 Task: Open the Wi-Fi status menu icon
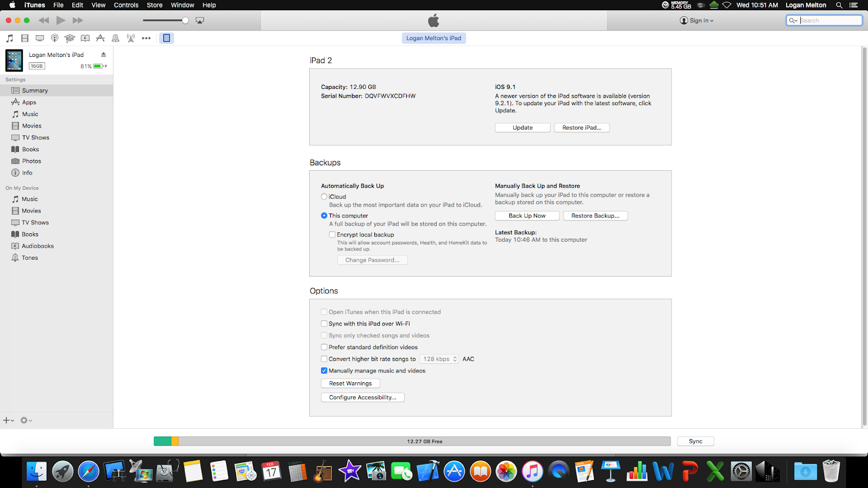(727, 5)
